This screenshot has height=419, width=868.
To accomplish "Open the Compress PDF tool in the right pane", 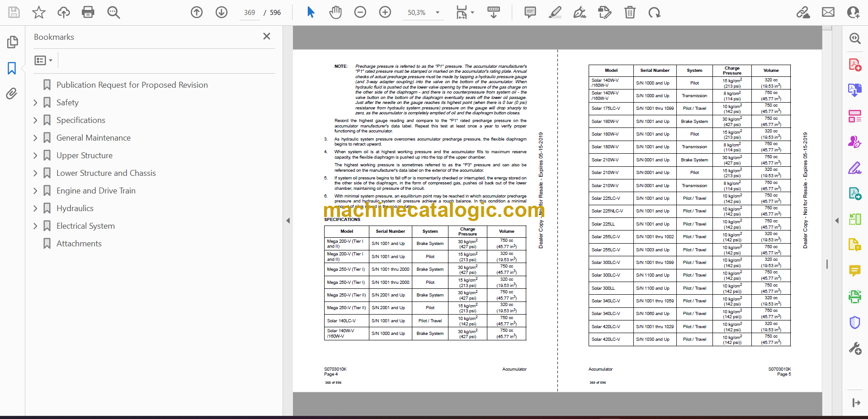I will [854, 219].
